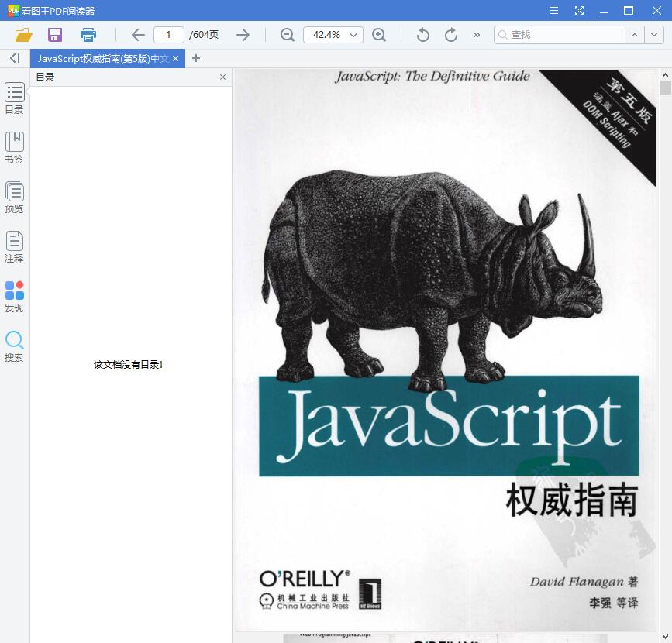Viewport: 672px width, 643px height.
Task: Open the 搜索 search panel
Action: tap(14, 346)
